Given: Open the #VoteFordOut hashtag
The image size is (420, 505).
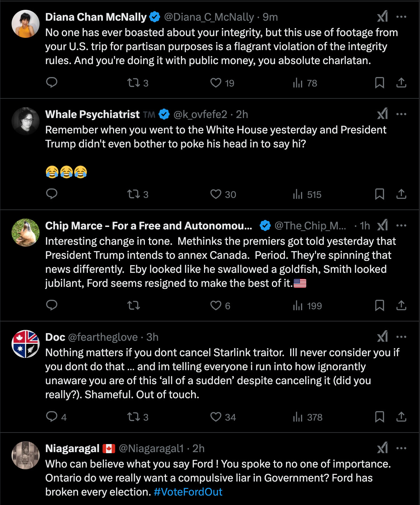Looking at the screenshot, I should [x=188, y=492].
